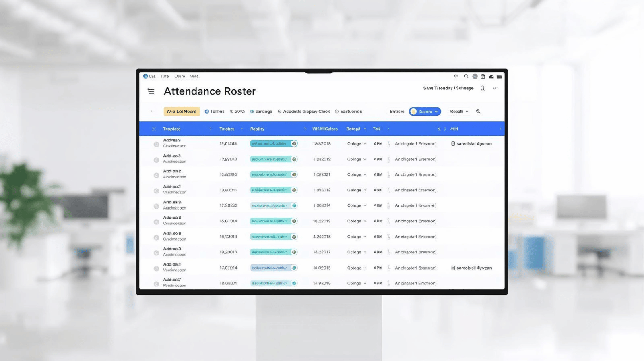The width and height of the screenshot is (644, 361).
Task: Open the Oture menu in menu bar
Action: [x=180, y=76]
